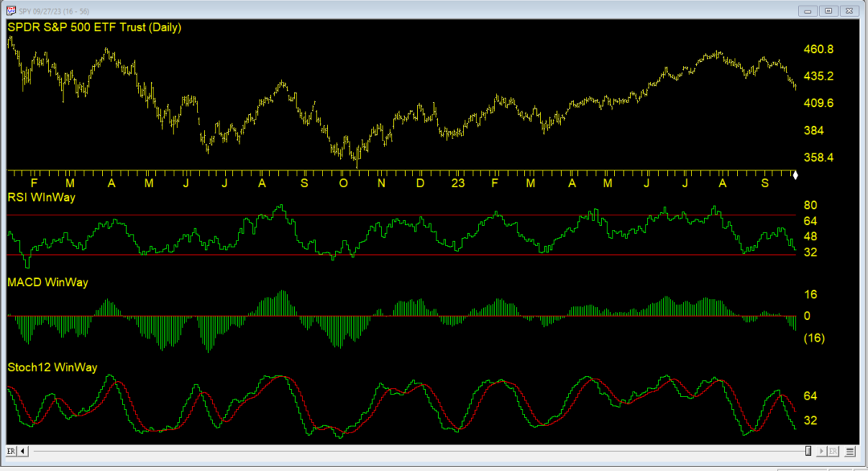The image size is (868, 471).
Task: Click the RSI WInWay panel label
Action: pos(40,197)
